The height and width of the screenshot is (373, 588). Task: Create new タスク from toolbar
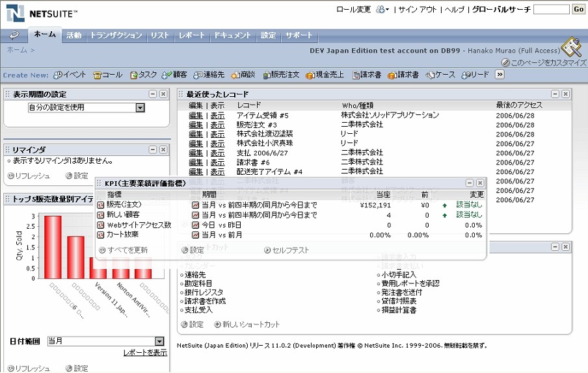pos(144,75)
